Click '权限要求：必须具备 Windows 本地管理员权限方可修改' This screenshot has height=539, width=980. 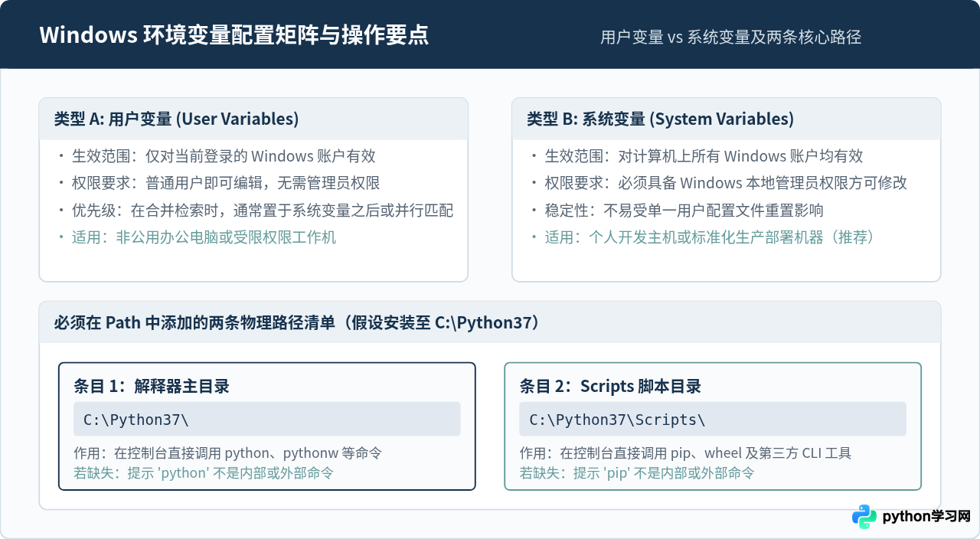[726, 183]
